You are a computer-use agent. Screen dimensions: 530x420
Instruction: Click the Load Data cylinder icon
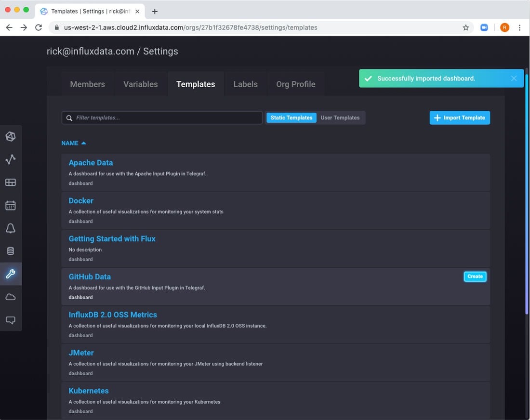point(11,251)
